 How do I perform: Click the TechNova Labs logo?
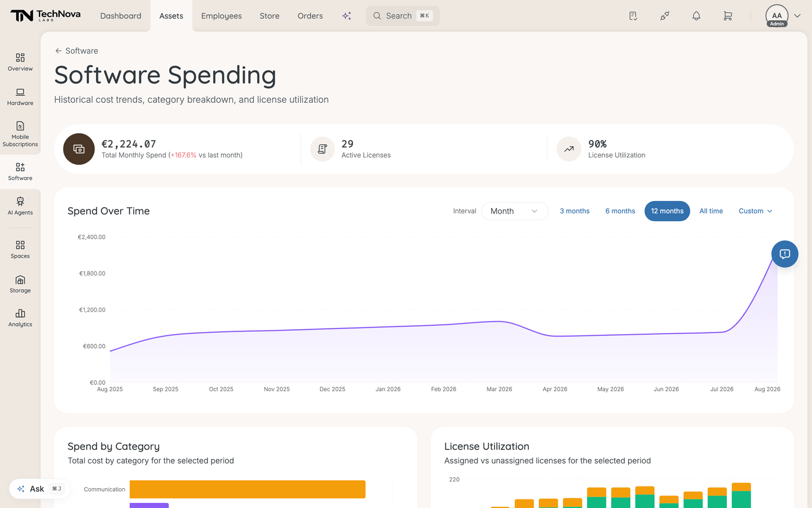[x=46, y=16]
